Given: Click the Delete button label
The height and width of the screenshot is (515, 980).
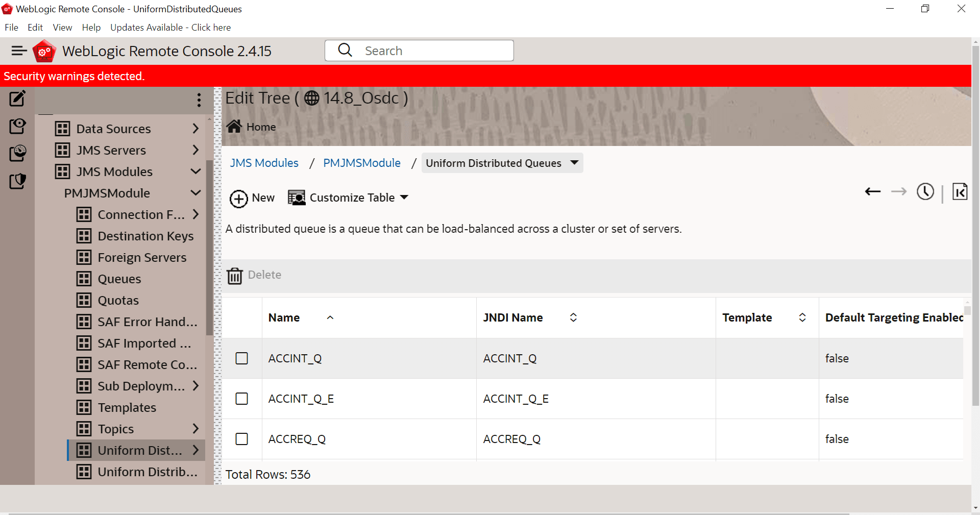Looking at the screenshot, I should pos(264,275).
